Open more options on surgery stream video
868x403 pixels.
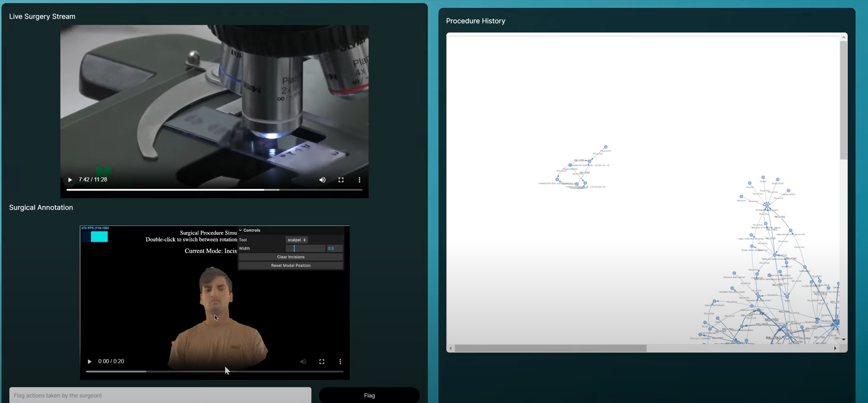point(359,180)
